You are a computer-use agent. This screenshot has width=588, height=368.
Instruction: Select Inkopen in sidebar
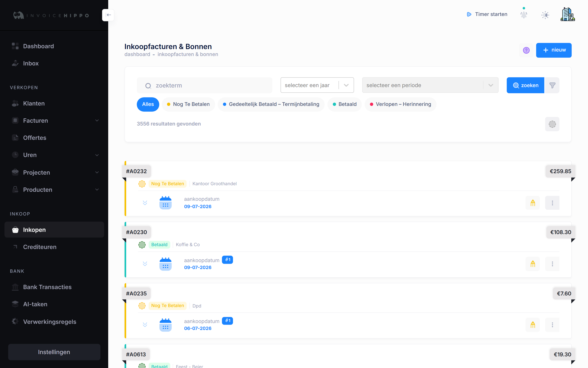point(55,230)
